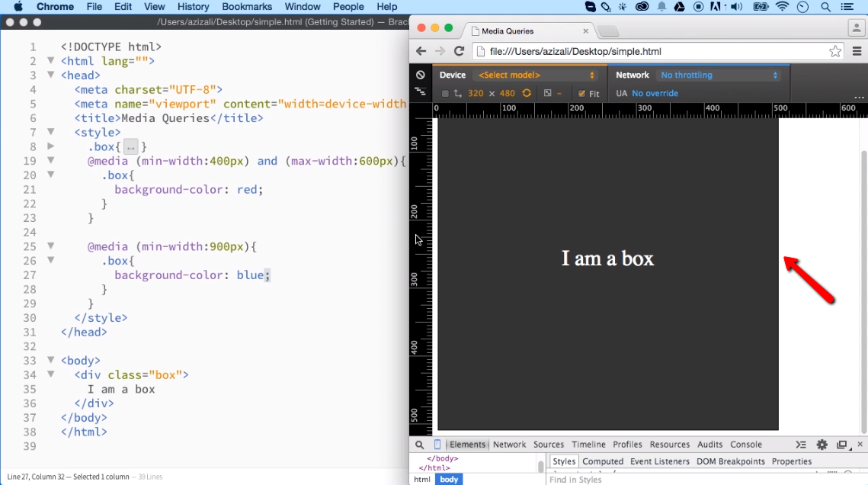Toggle the viewport dimensions checkbox

tap(444, 92)
